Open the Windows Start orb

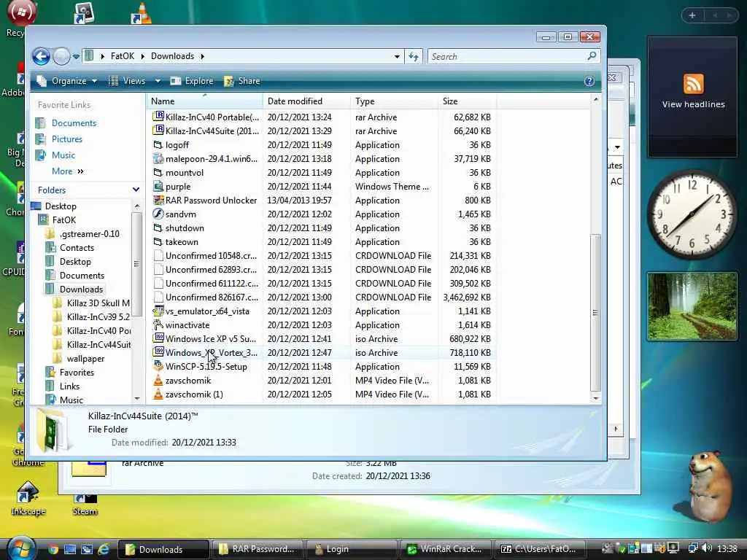point(21,548)
